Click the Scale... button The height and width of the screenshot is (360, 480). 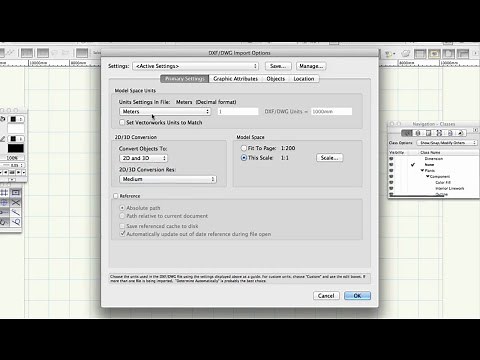(329, 158)
